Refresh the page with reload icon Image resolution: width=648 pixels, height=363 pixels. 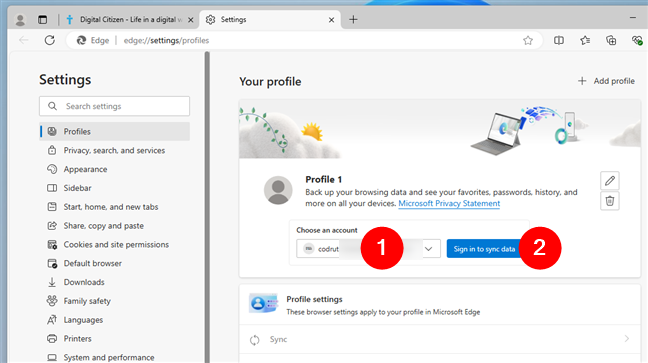pos(50,40)
